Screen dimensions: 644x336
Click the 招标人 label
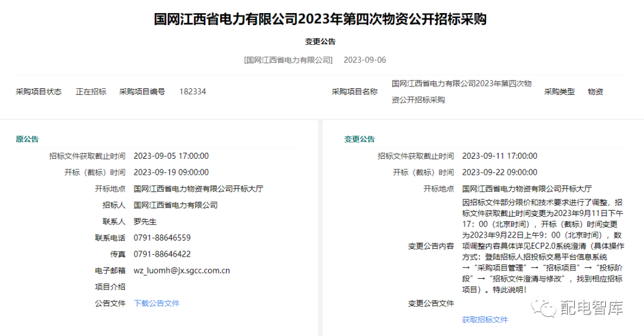click(114, 205)
